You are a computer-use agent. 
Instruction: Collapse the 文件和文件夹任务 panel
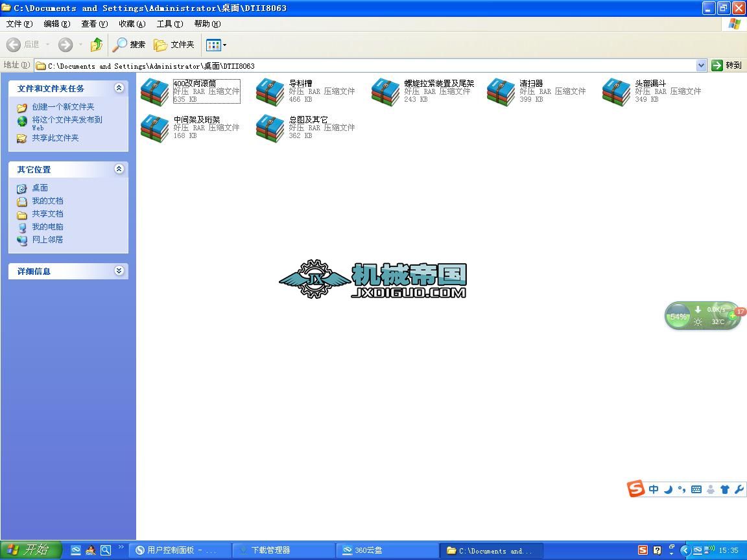point(119,88)
